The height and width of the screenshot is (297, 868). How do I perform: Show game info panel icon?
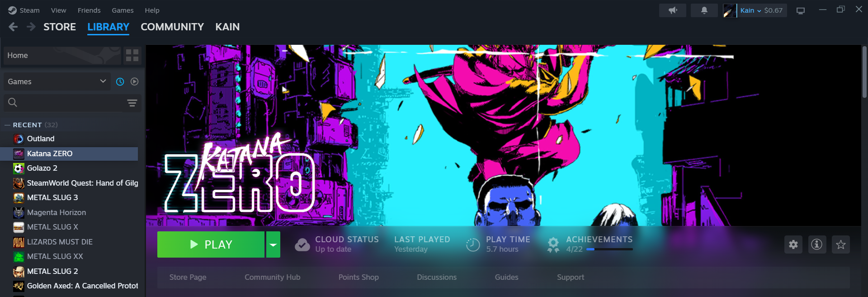[817, 244]
